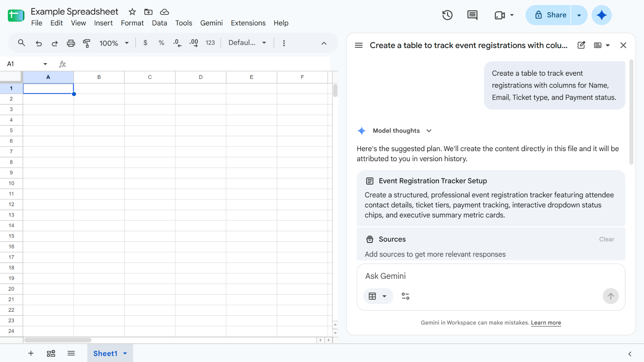
Task: Move document to folder icon
Action: 148,12
